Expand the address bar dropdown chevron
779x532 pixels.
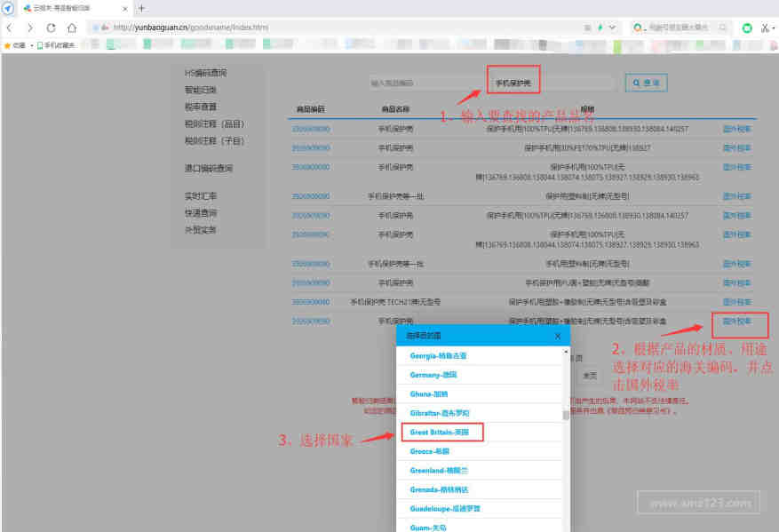tap(612, 28)
